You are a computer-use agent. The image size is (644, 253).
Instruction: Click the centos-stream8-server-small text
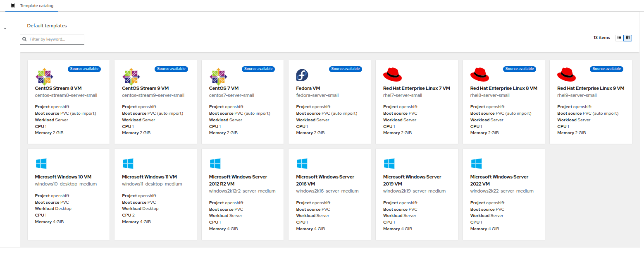pyautogui.click(x=66, y=95)
